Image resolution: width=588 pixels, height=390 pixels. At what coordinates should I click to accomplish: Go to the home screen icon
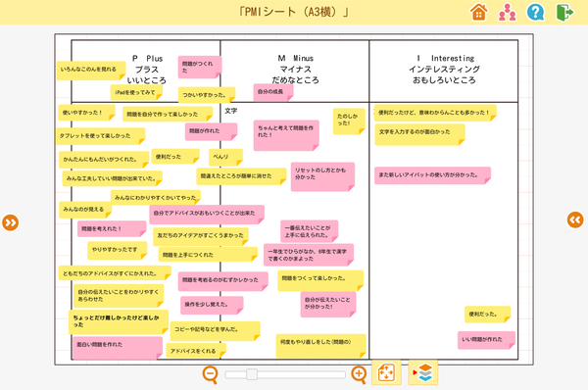(x=479, y=12)
